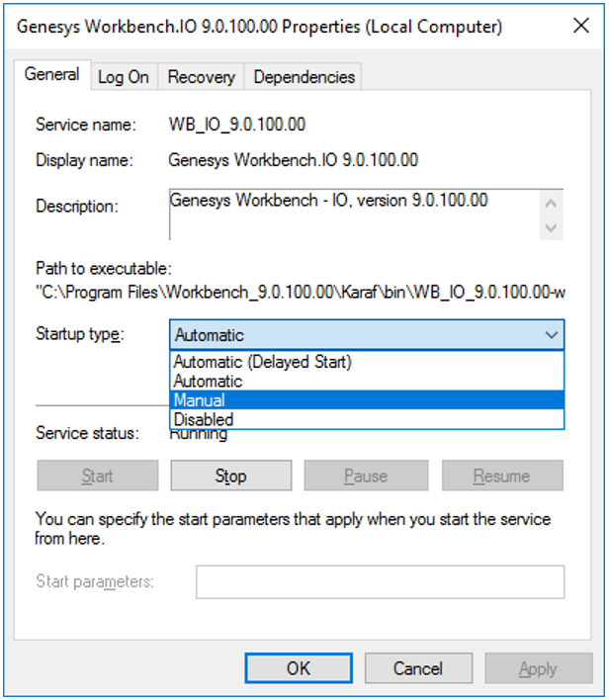The width and height of the screenshot is (609, 700).
Task: Cancel the service properties dialog
Action: tap(418, 668)
